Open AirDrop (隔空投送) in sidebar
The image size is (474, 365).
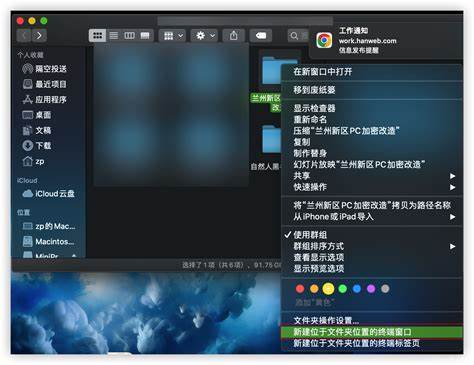click(44, 69)
